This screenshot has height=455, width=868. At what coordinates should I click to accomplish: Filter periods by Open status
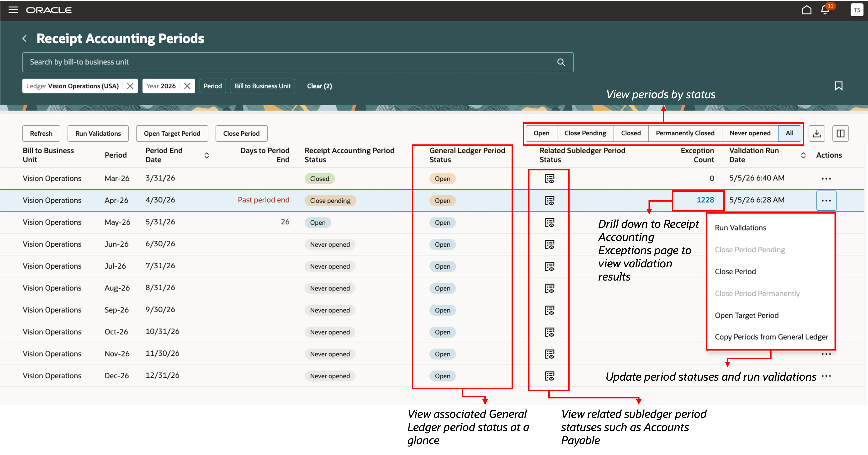click(x=541, y=133)
